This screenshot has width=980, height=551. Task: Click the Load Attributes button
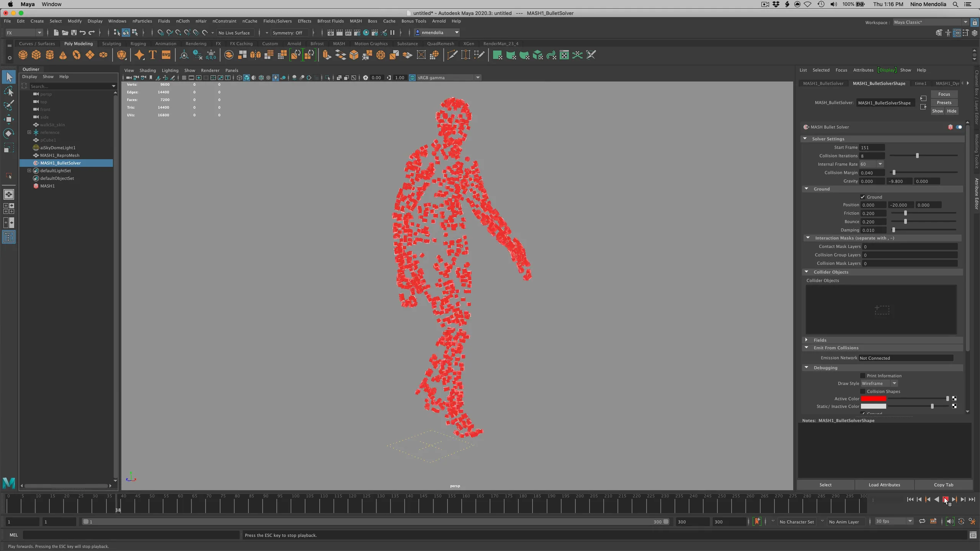(x=884, y=485)
